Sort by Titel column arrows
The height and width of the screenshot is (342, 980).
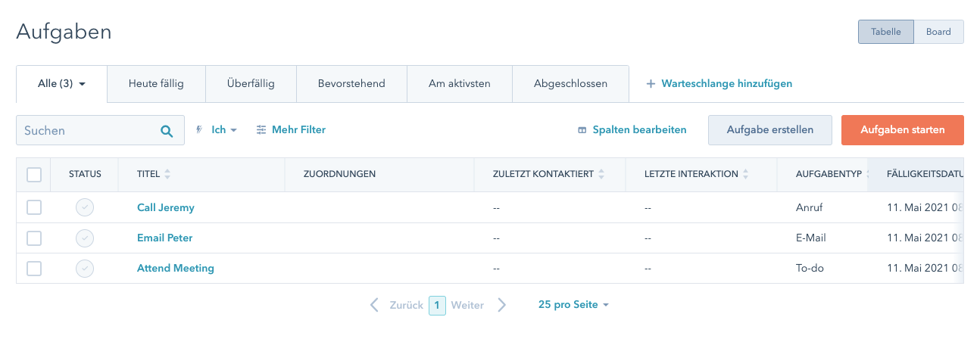(x=167, y=174)
